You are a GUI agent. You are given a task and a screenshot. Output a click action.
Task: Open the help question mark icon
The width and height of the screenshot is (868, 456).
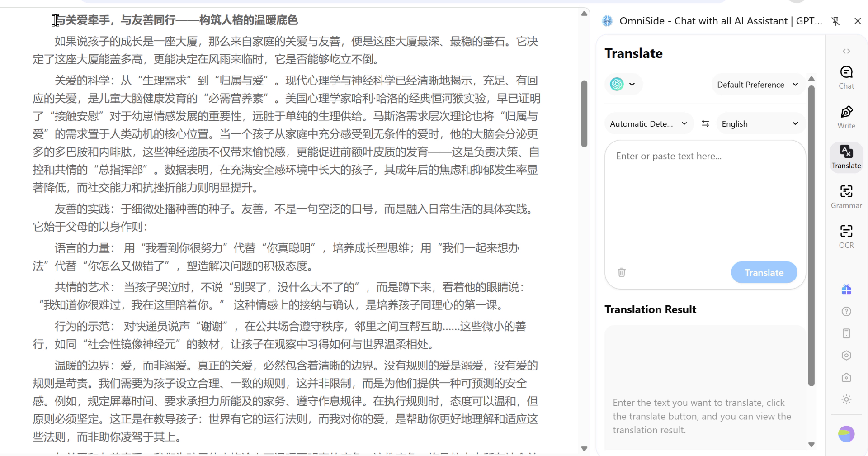[x=846, y=311]
